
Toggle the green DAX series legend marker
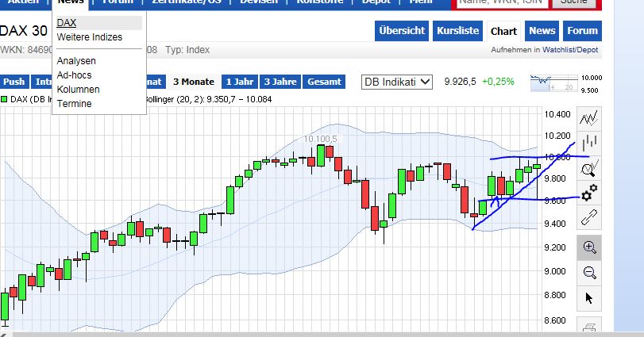(4, 99)
